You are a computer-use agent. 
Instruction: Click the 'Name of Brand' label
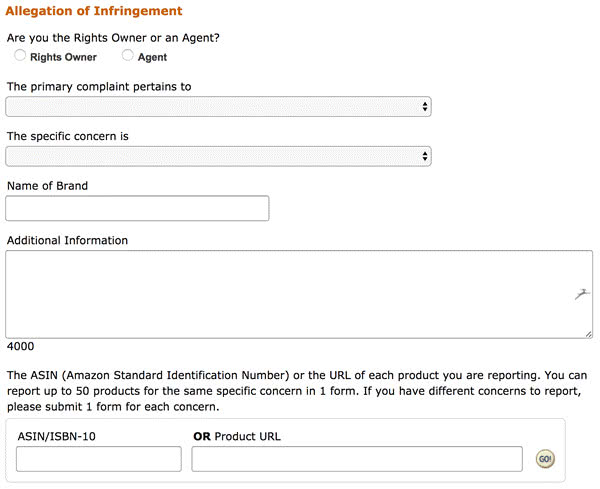click(x=47, y=185)
